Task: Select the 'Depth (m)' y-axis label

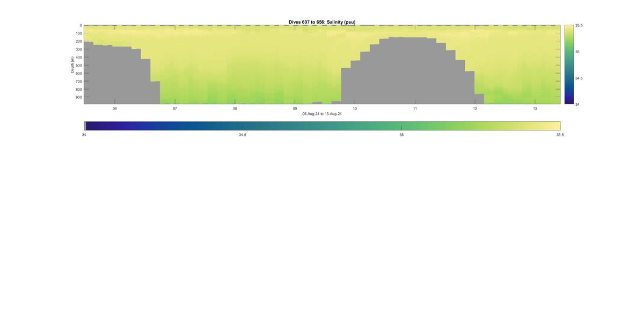Action: pyautogui.click(x=72, y=64)
